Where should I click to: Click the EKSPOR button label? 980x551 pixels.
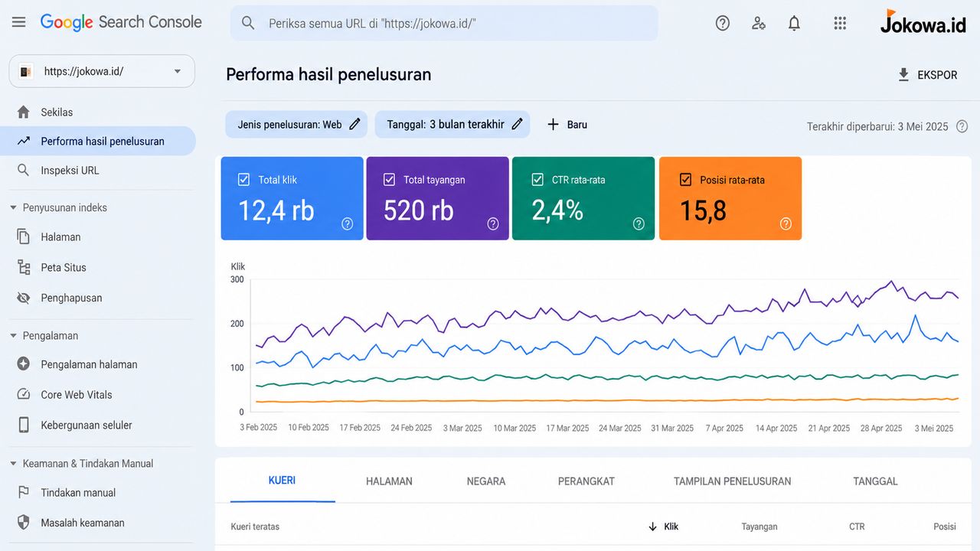[937, 75]
